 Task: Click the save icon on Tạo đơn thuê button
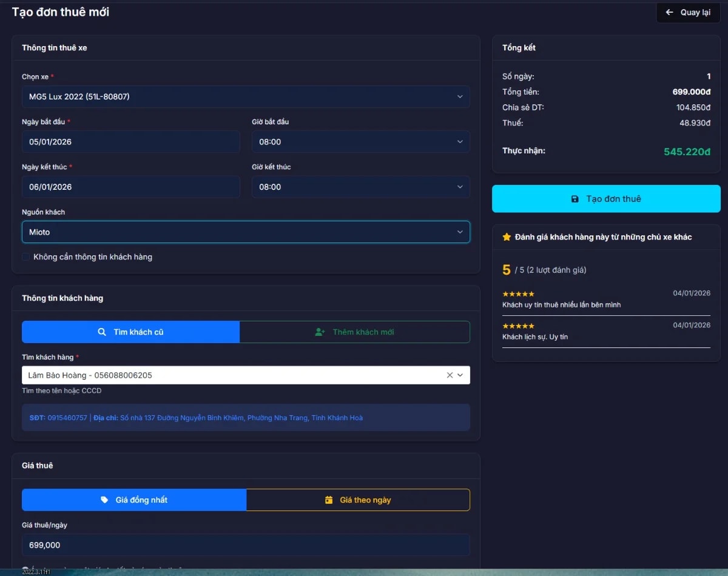575,198
